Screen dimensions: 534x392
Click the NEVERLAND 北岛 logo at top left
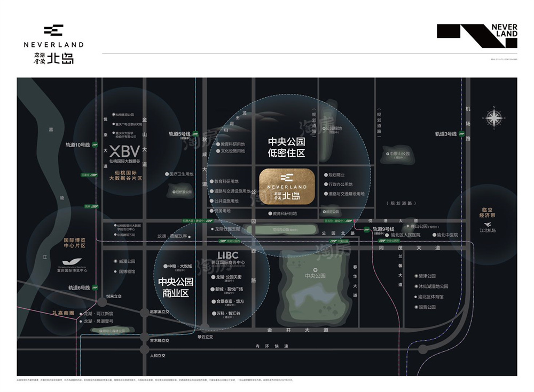53,44
